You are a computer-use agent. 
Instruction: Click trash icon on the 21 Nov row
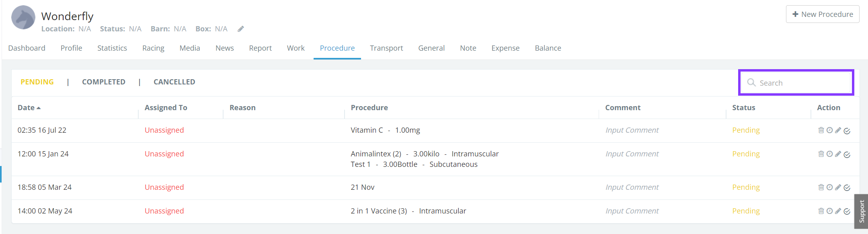pos(821,187)
